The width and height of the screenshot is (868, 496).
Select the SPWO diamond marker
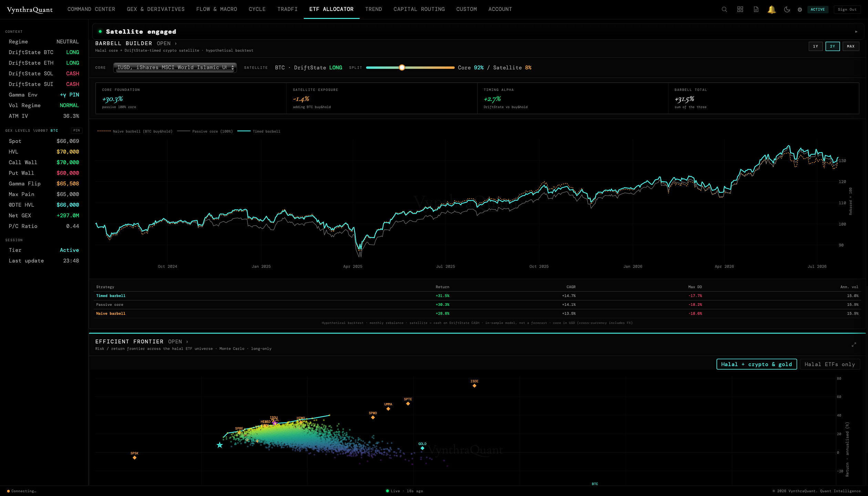(x=373, y=417)
